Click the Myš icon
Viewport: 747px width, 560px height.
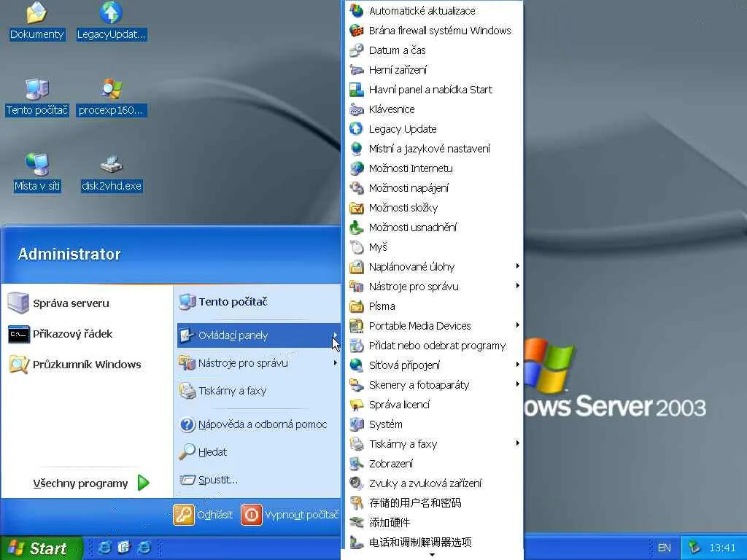356,247
